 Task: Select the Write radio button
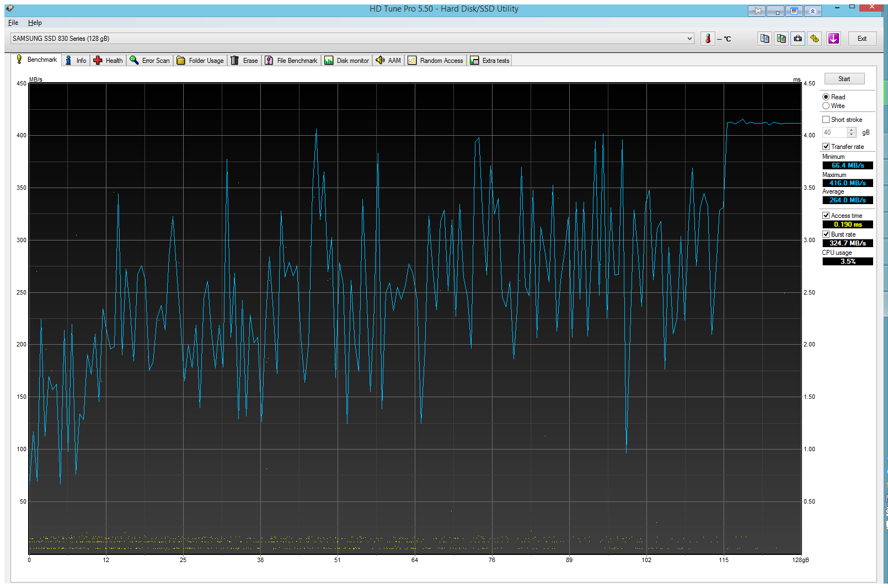coord(826,106)
